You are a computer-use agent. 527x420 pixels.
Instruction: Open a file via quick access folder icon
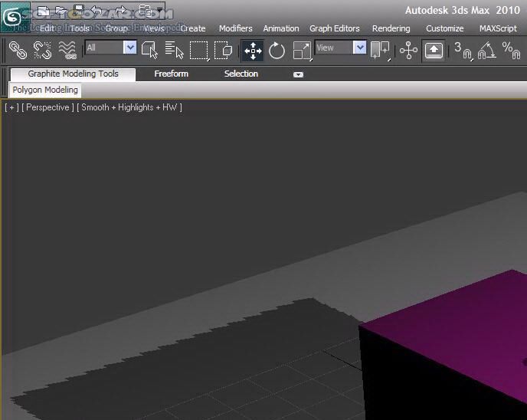[61, 11]
